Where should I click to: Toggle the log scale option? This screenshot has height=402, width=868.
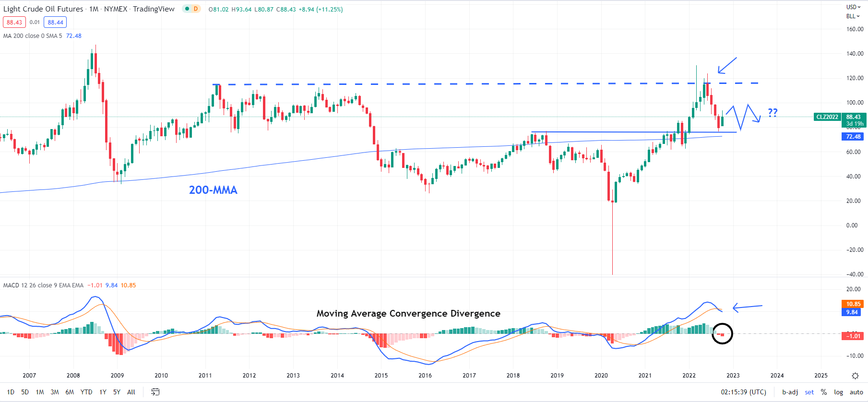tap(838, 392)
